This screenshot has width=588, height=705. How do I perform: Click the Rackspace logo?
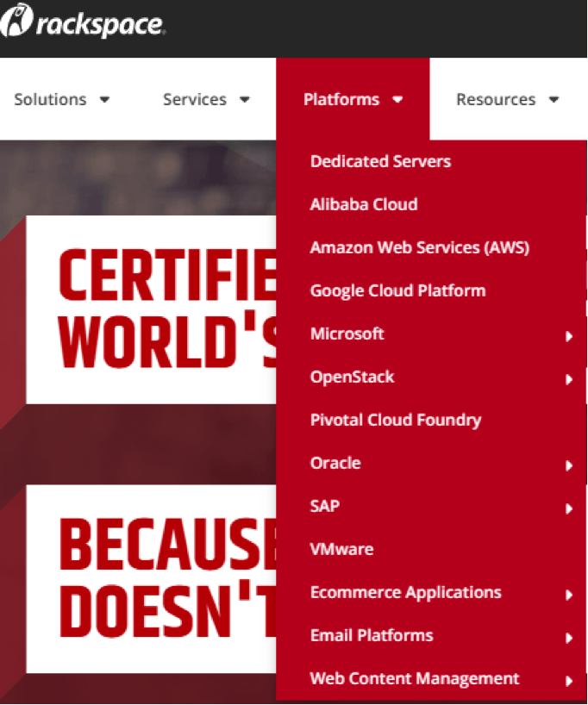pyautogui.click(x=83, y=22)
